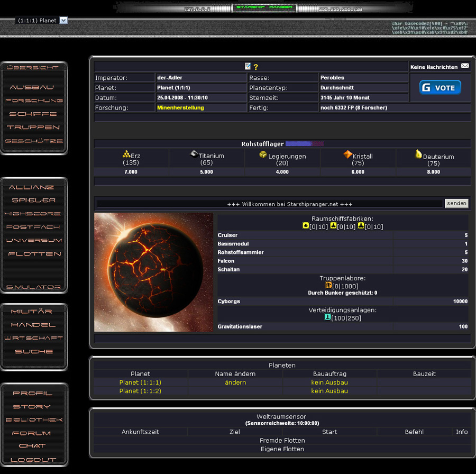Open the Highscore page
This screenshot has width=476, height=474.
(33, 214)
